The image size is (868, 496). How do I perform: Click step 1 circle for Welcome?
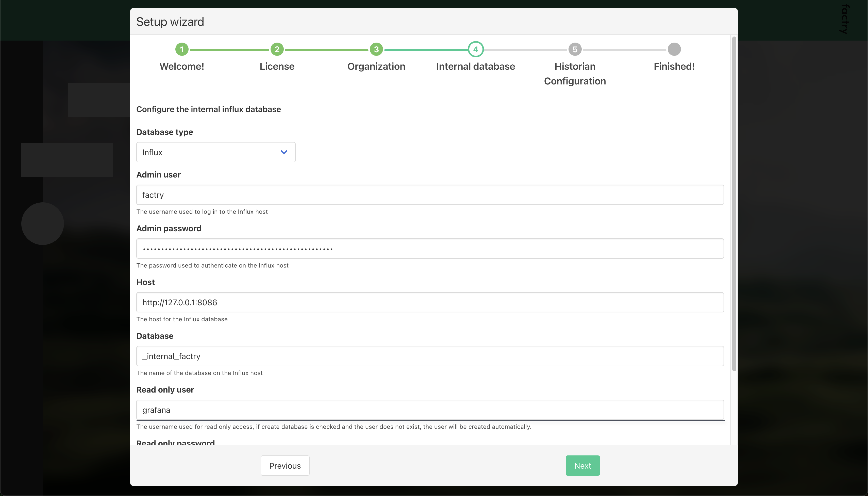(x=182, y=49)
